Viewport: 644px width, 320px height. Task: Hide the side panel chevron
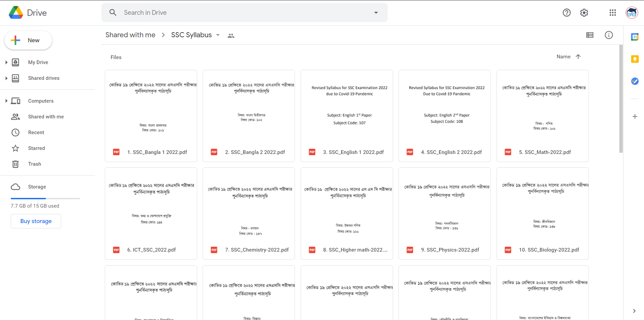pos(634,311)
